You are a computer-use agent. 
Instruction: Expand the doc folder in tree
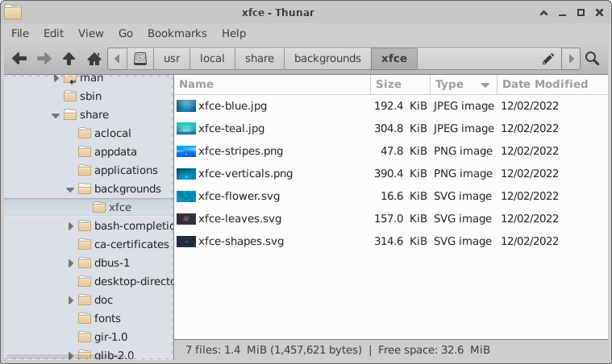pyautogui.click(x=71, y=300)
